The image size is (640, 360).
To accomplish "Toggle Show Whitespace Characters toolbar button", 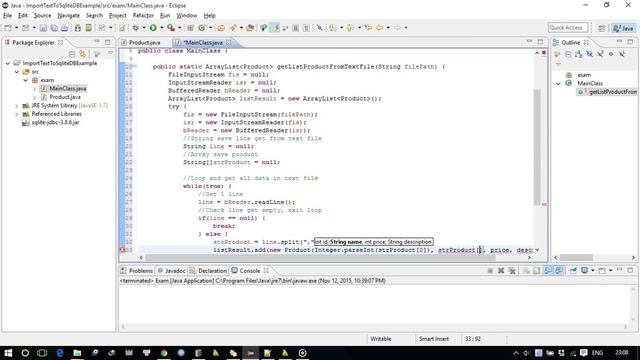I will (306, 28).
